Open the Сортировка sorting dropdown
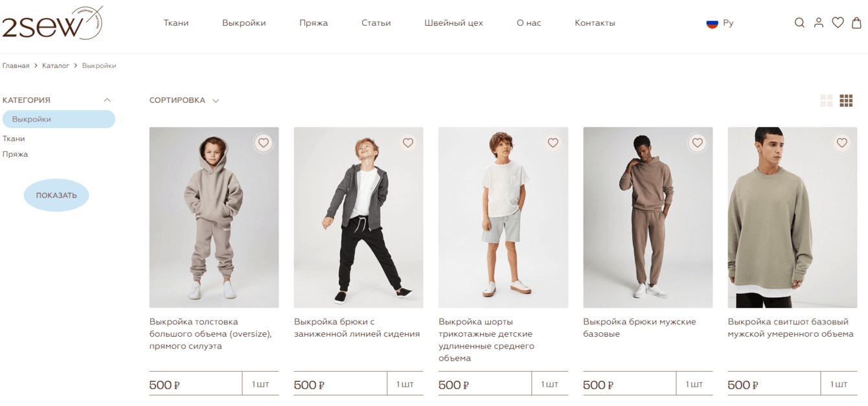 pyautogui.click(x=184, y=100)
